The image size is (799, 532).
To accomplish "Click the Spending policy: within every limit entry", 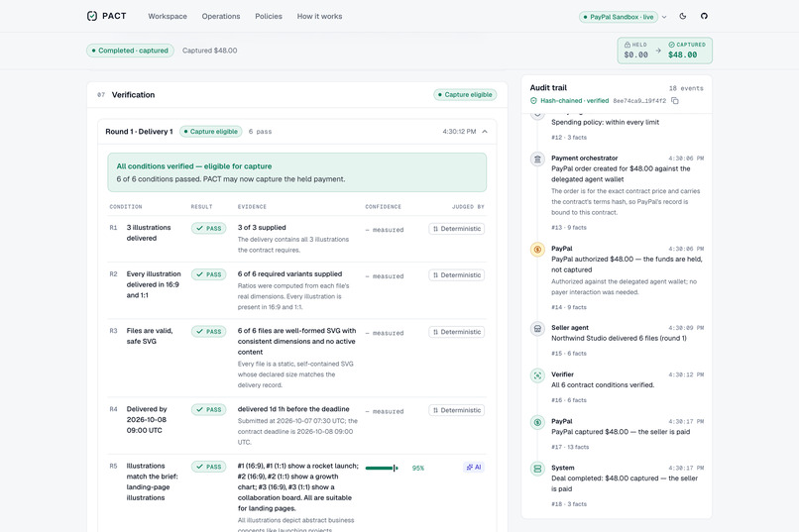I will 605,122.
